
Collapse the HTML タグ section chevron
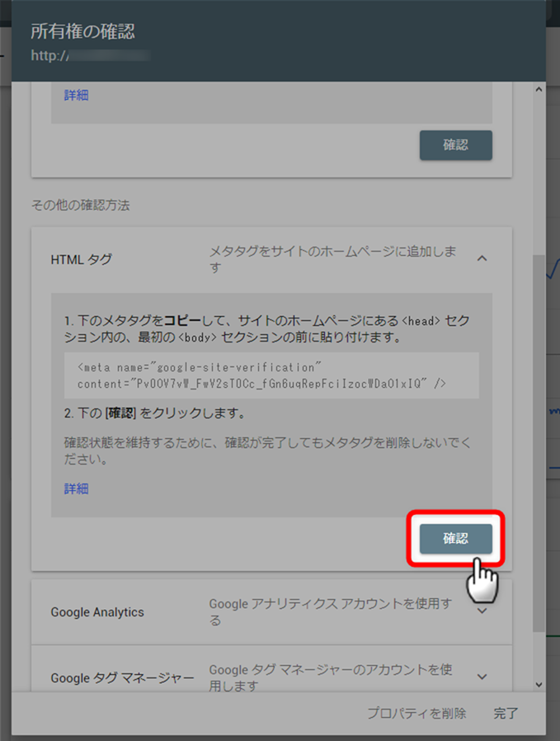[482, 259]
